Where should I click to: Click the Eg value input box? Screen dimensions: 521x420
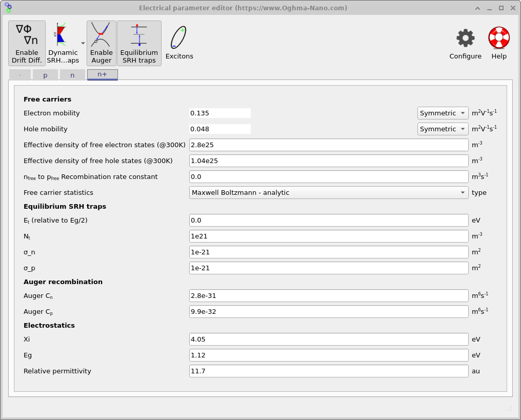pyautogui.click(x=328, y=355)
